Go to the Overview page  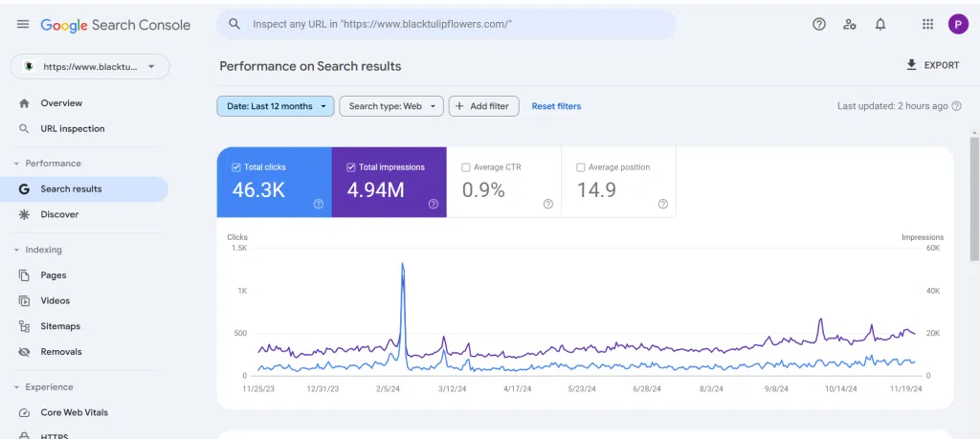pos(61,103)
